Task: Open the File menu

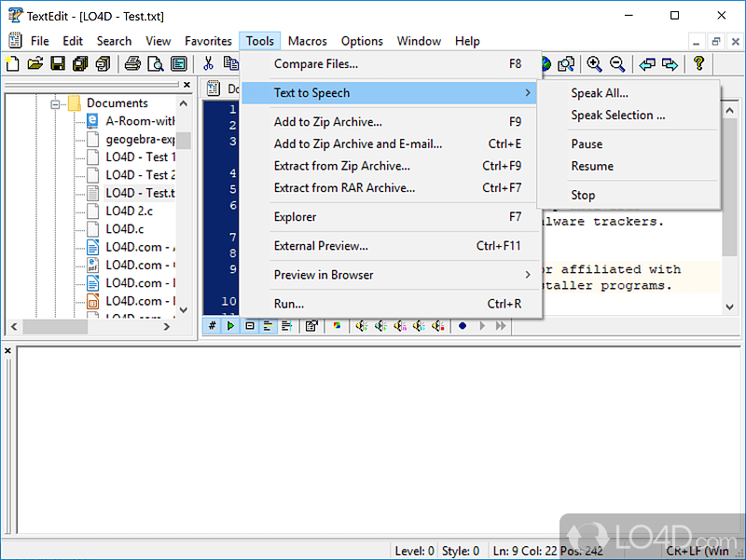Action: point(40,41)
